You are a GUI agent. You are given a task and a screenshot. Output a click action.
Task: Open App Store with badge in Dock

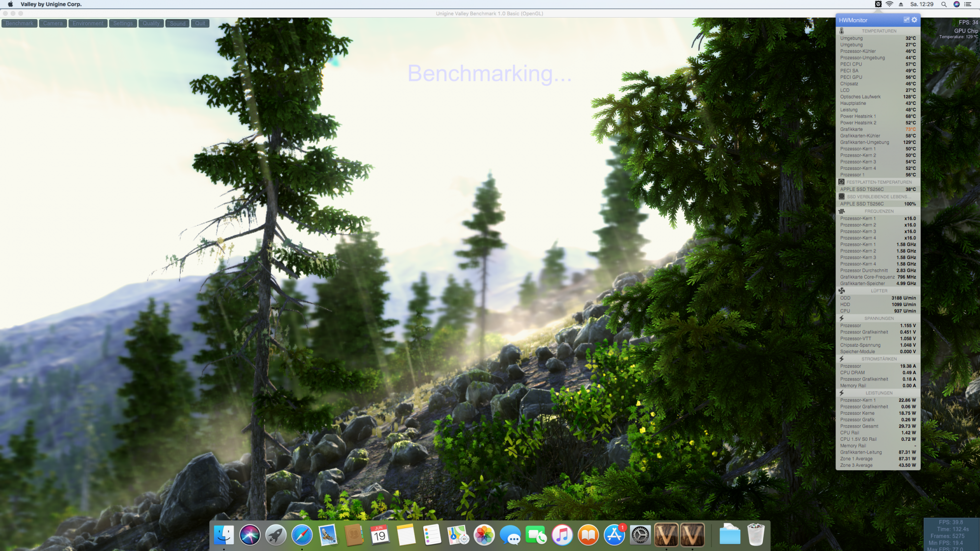pyautogui.click(x=614, y=535)
